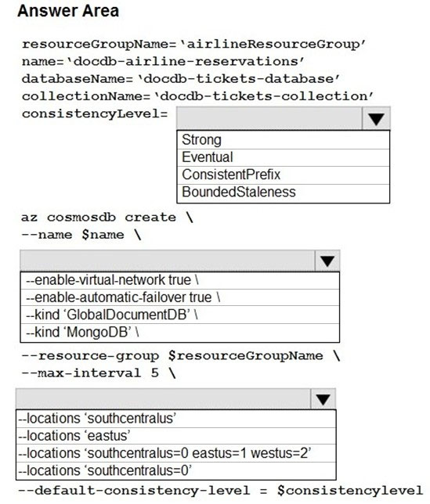Select --locations 'southcentralus=0' option

(176, 471)
